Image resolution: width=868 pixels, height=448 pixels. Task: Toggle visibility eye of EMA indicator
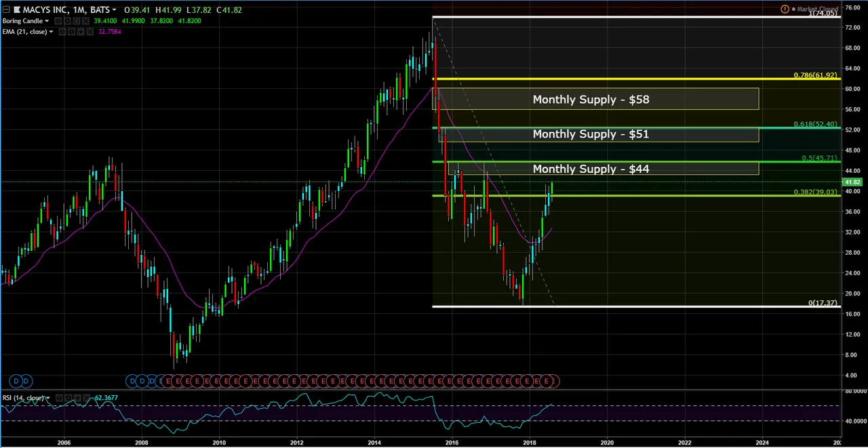(x=62, y=32)
